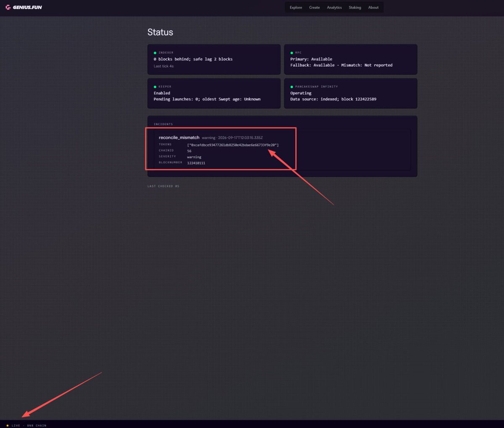The image size is (504, 428).
Task: Click the TOKENS field label
Action: [165, 144]
